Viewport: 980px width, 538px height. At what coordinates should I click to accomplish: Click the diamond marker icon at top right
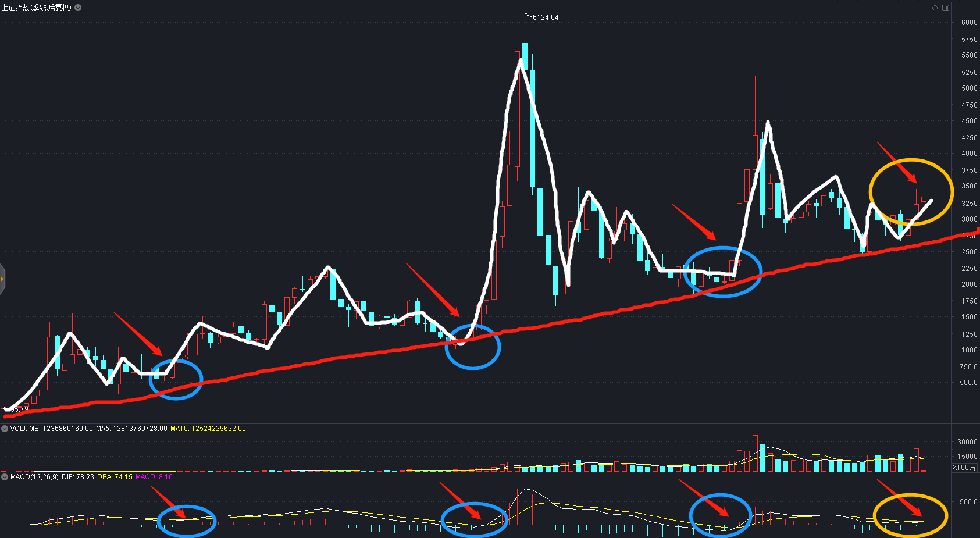935,8
